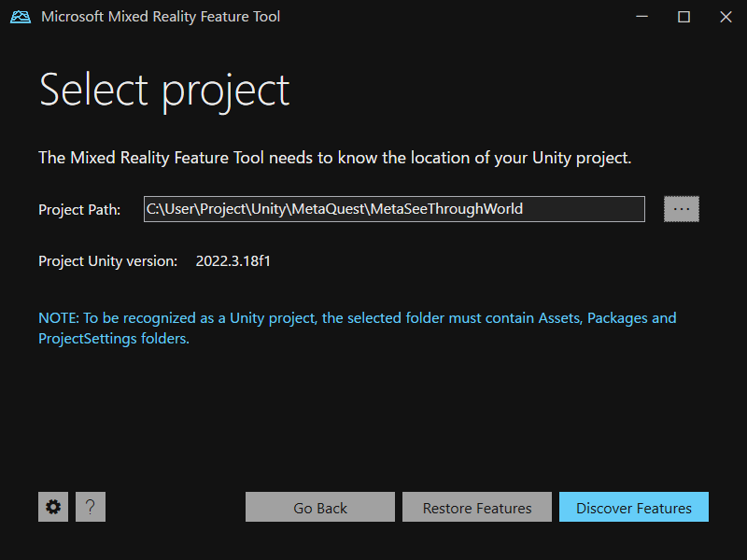Close the Feature Tool window
The image size is (747, 560).
click(x=726, y=17)
